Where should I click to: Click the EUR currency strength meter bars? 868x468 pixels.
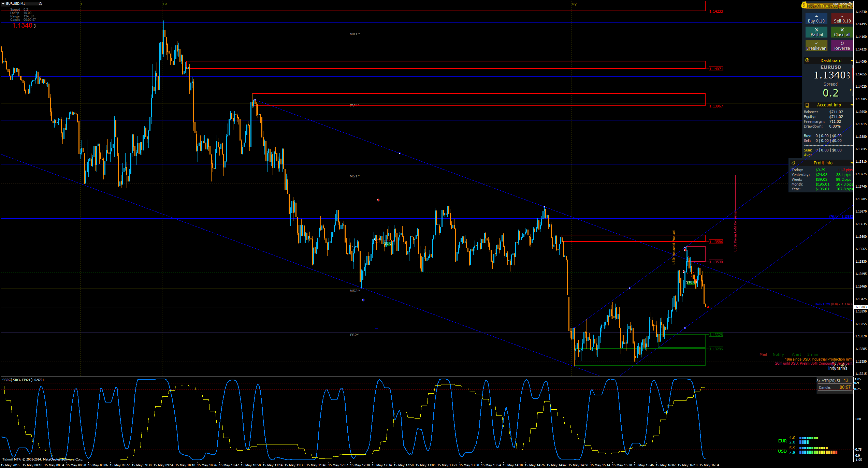pos(809,440)
